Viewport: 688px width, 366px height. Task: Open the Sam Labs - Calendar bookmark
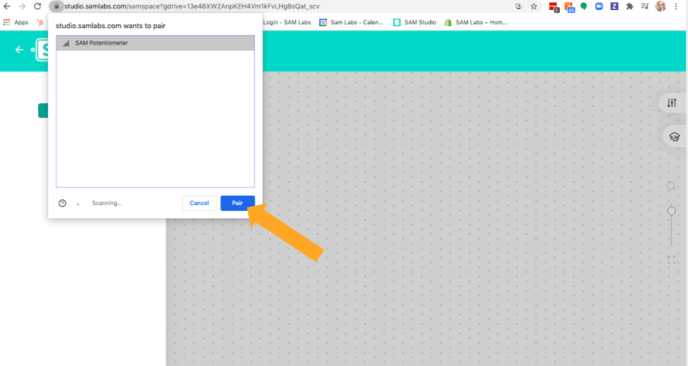[x=351, y=22]
